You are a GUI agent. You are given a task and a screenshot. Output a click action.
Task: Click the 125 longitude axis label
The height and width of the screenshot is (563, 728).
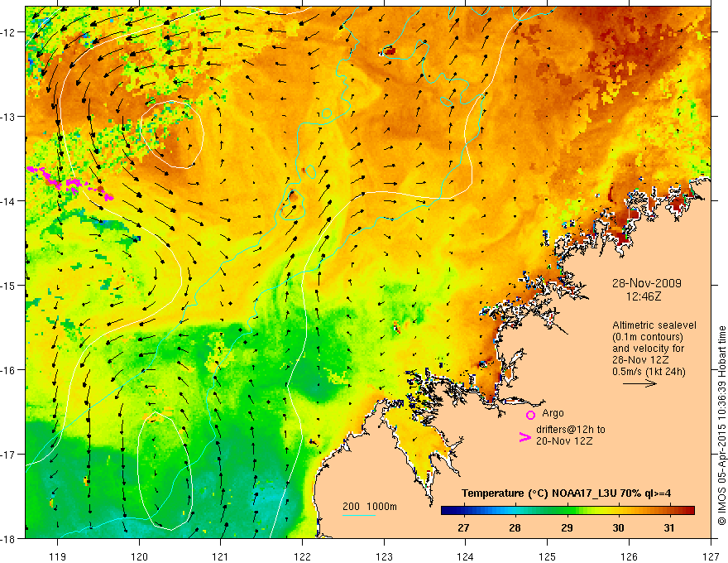point(548,557)
